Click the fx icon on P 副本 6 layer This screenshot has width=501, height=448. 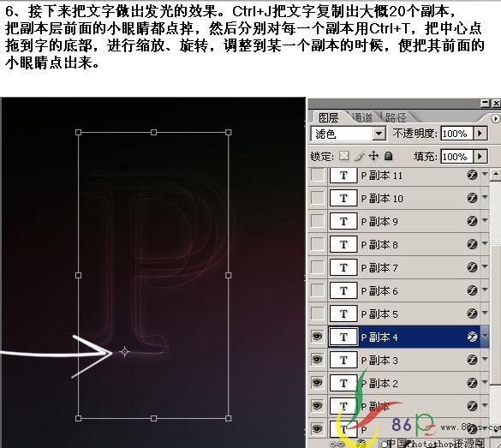tap(472, 290)
